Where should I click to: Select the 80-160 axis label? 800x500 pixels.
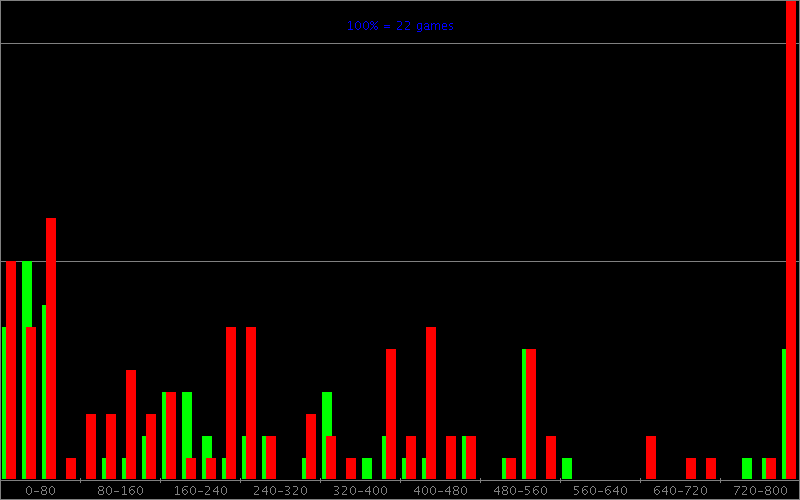[120, 491]
